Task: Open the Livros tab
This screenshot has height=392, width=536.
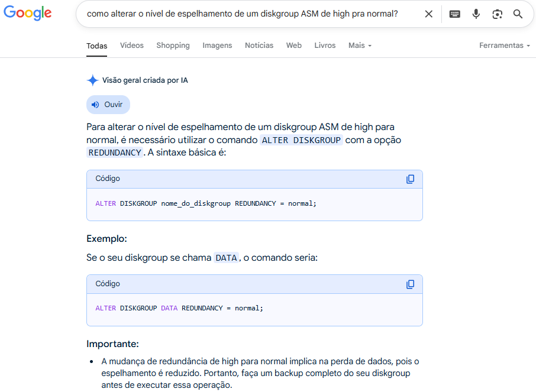Action: pyautogui.click(x=325, y=46)
